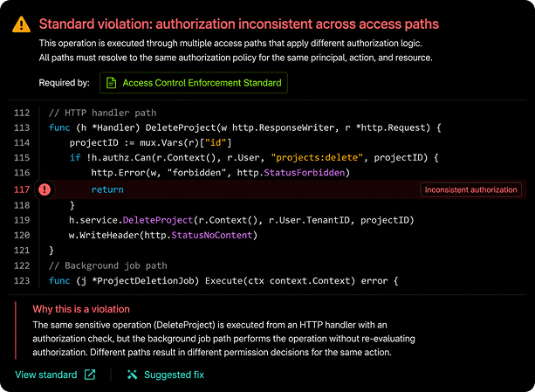Click the purple DeleteProject call on line 119
Image resolution: width=535 pixels, height=392 pixels.
click(158, 220)
